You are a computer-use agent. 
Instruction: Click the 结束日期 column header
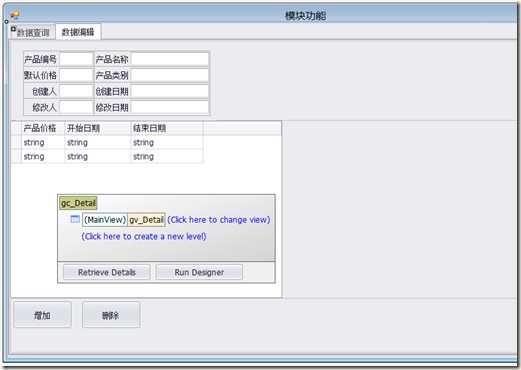click(167, 128)
